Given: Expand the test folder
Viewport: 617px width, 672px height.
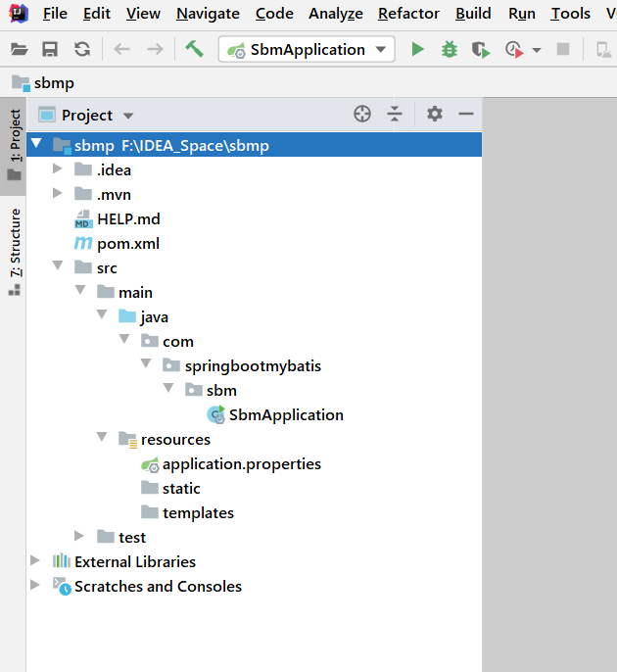Looking at the screenshot, I should [x=79, y=535].
